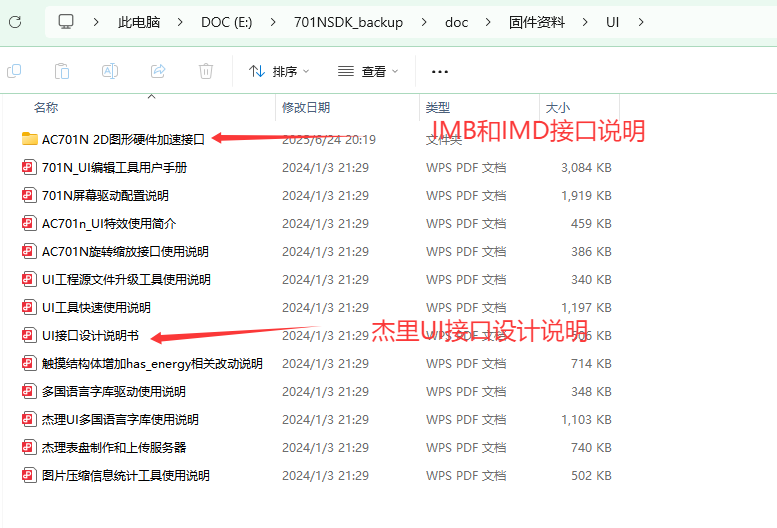Open the more options ellipsis menu
777x528 pixels.
pos(440,72)
